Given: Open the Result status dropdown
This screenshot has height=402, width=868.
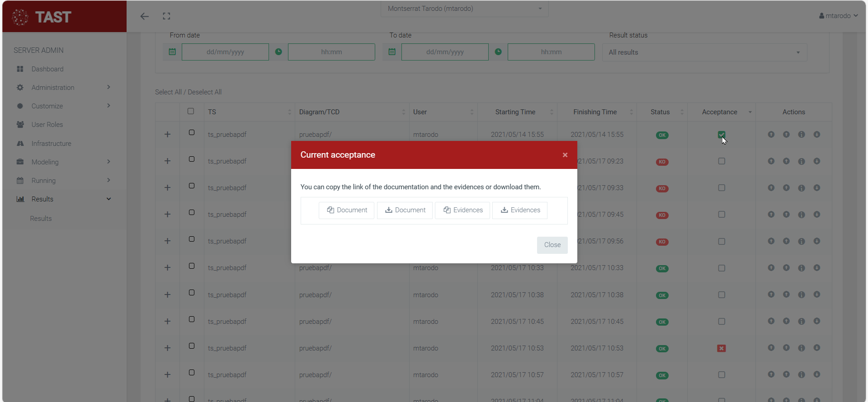Looking at the screenshot, I should tap(704, 52).
